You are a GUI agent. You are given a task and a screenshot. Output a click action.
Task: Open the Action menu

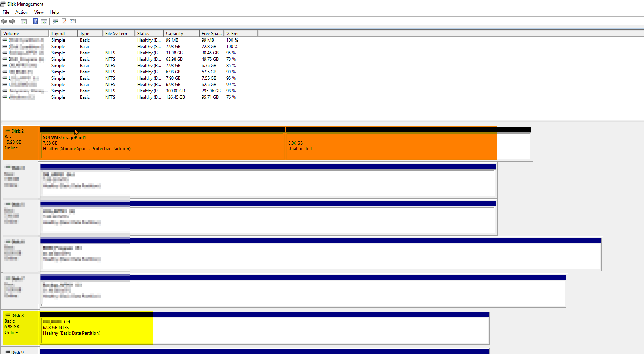coord(22,12)
